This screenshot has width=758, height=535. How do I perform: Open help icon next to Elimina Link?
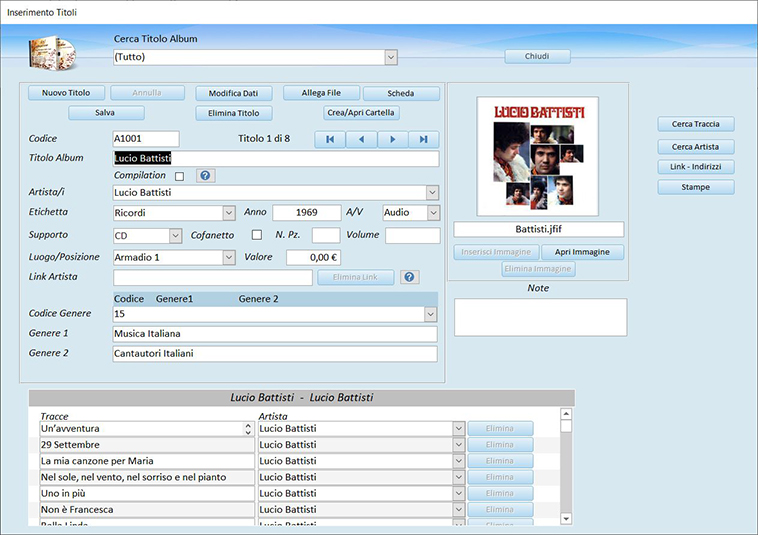click(409, 277)
